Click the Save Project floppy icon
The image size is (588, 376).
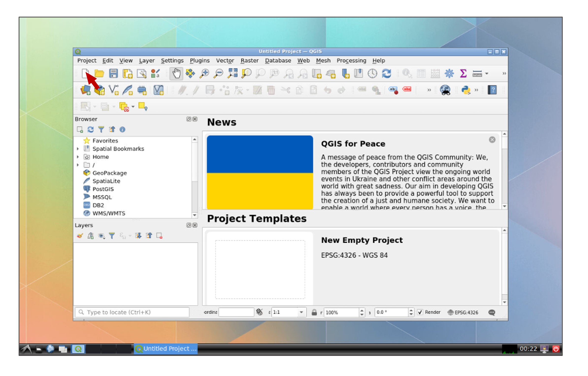[113, 73]
